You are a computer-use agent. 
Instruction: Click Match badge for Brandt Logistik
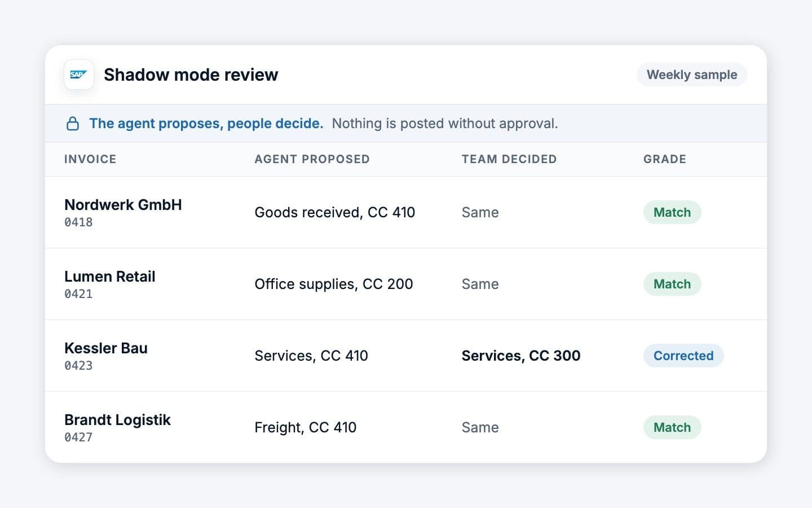click(x=672, y=427)
